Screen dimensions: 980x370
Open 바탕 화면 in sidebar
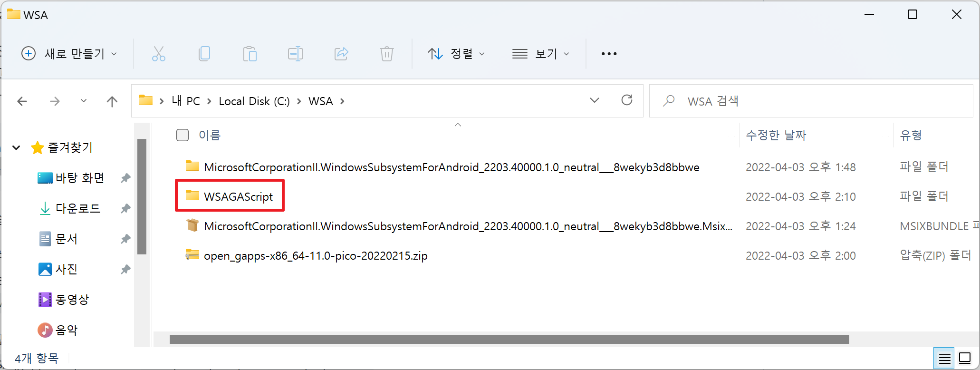point(71,178)
